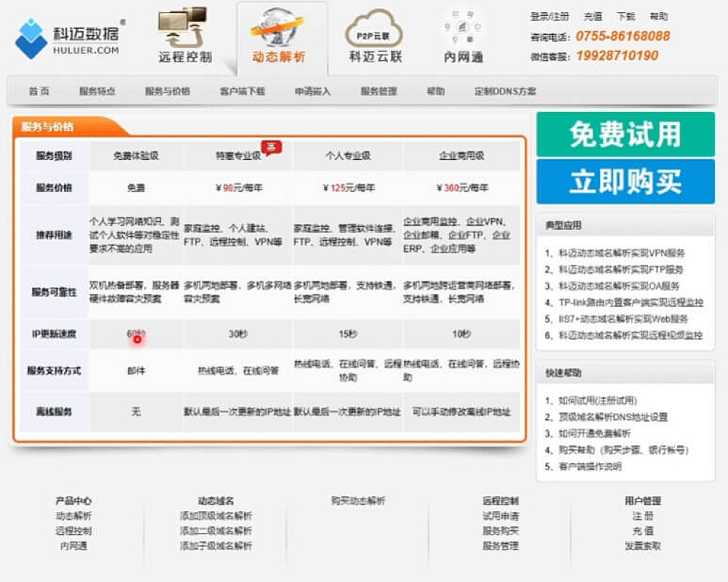Open the 登录/注册 login link

coord(551,16)
